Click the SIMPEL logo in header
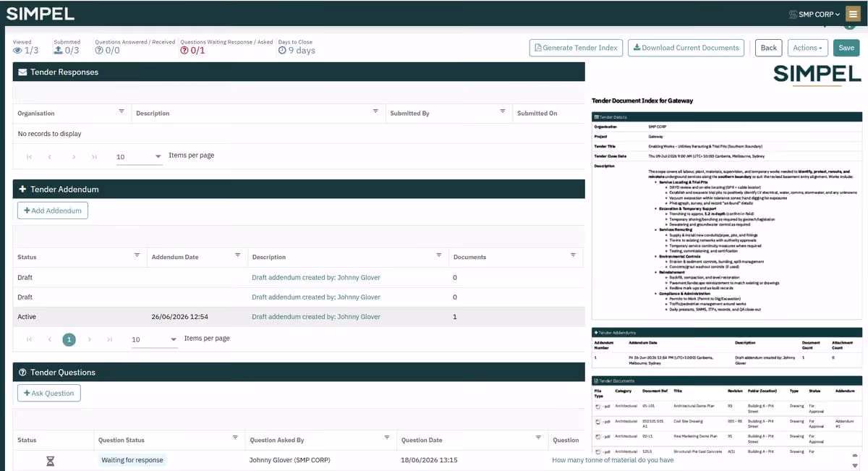This screenshot has height=471, width=868. coord(41,14)
